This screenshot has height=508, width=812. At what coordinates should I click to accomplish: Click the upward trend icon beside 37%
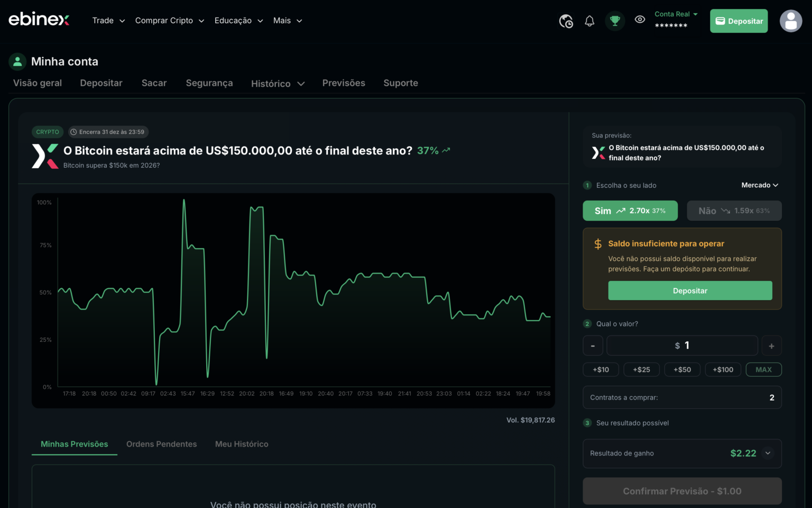point(446,150)
